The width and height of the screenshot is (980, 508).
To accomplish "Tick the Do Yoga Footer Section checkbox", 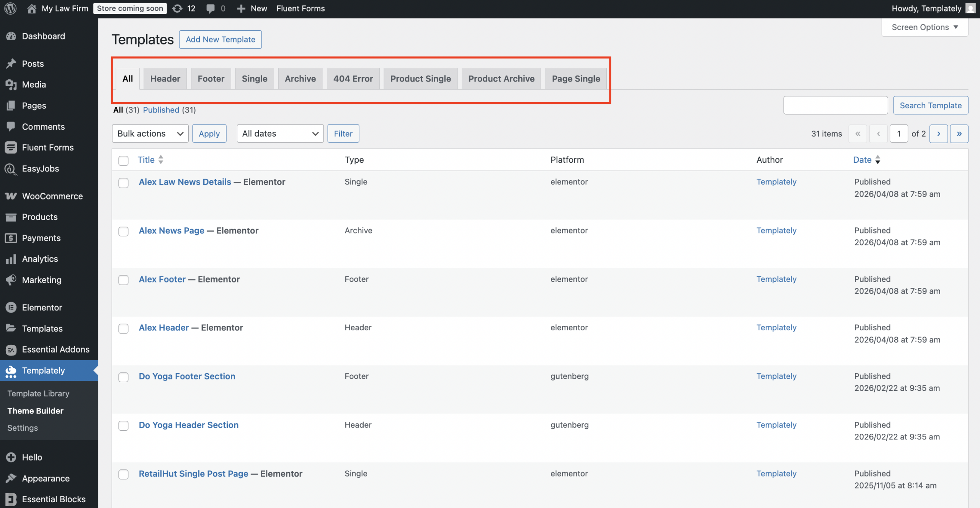I will point(123,377).
